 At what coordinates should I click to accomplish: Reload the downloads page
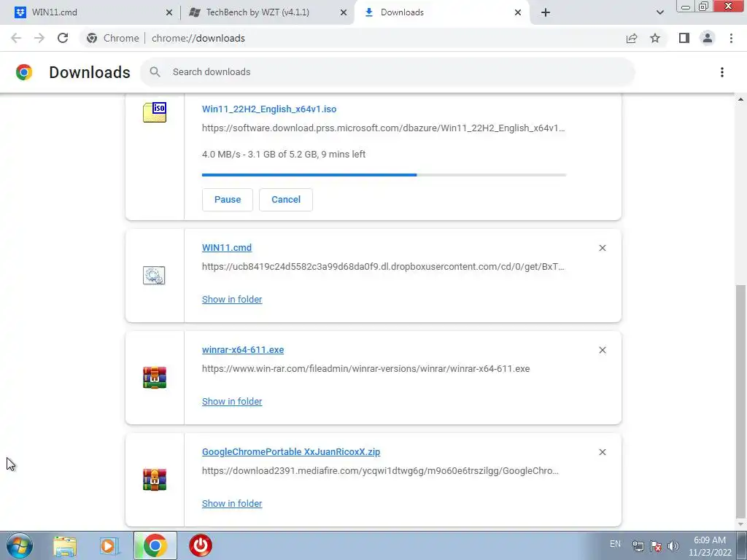click(x=63, y=38)
